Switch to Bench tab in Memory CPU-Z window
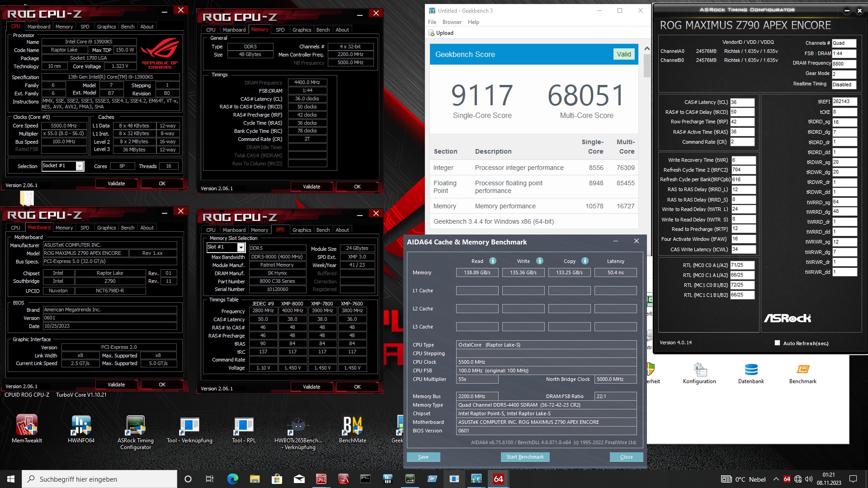The width and height of the screenshot is (868, 488). click(x=323, y=30)
